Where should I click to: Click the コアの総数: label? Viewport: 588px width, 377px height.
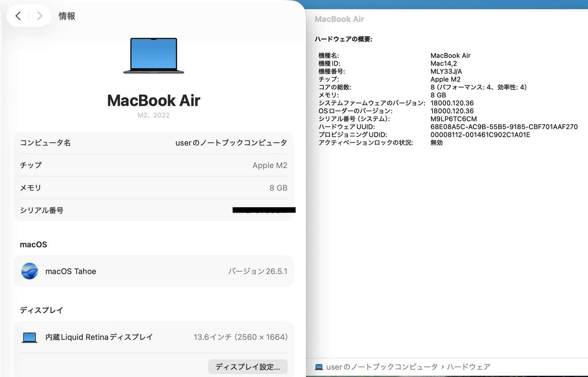pyautogui.click(x=335, y=87)
